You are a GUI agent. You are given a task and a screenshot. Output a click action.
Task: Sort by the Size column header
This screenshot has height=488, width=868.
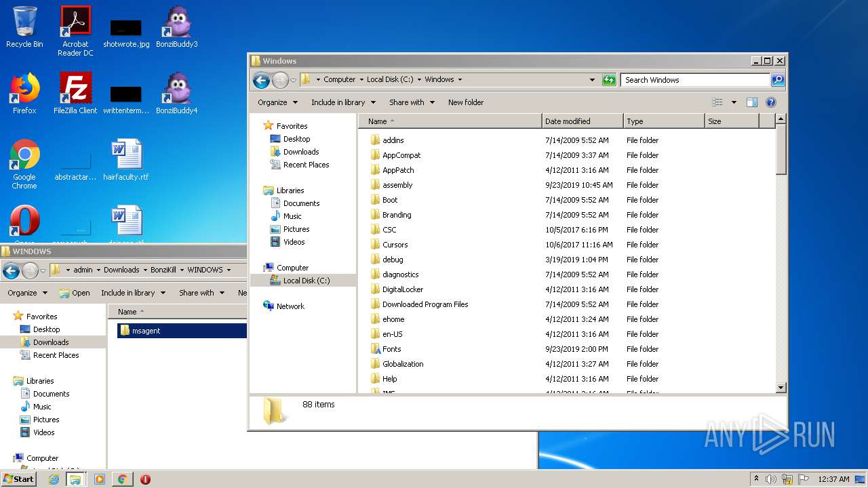click(x=732, y=121)
